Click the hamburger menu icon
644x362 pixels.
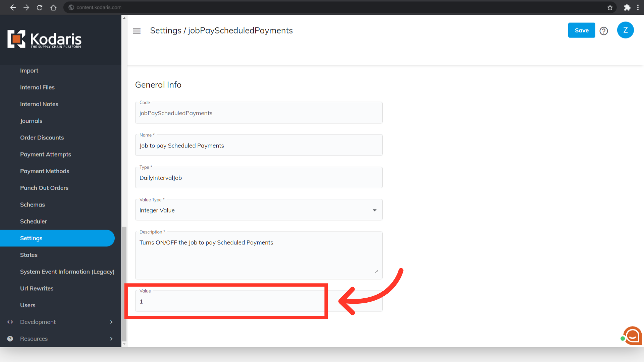(137, 31)
